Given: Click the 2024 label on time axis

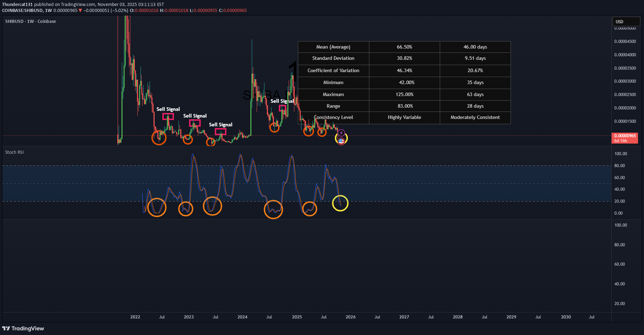Looking at the screenshot, I should tap(242, 317).
